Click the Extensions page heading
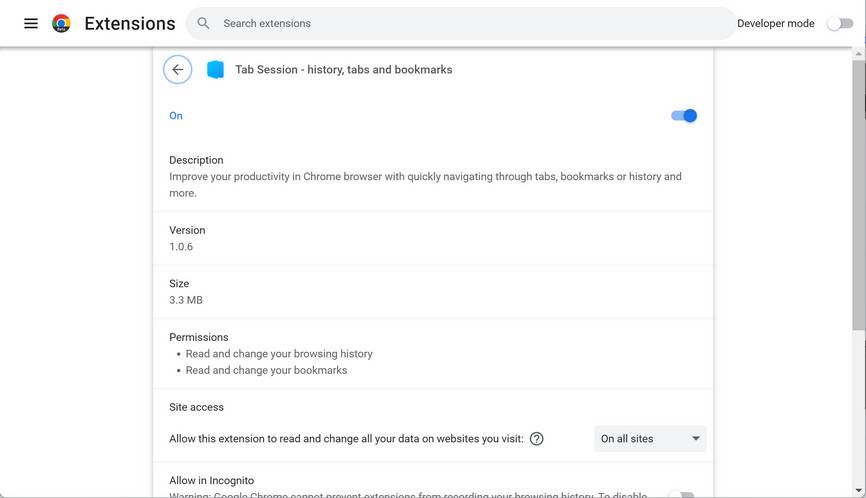The image size is (866, 498). tap(130, 23)
